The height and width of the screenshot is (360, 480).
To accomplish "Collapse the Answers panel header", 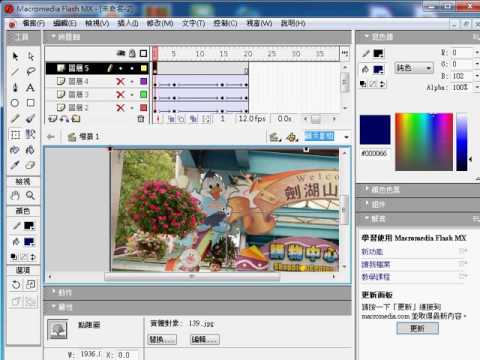I will 418,219.
